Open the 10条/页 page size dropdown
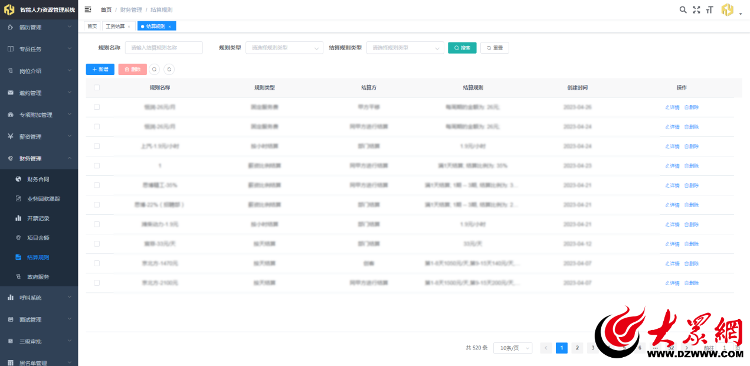The height and width of the screenshot is (366, 750). click(x=513, y=348)
